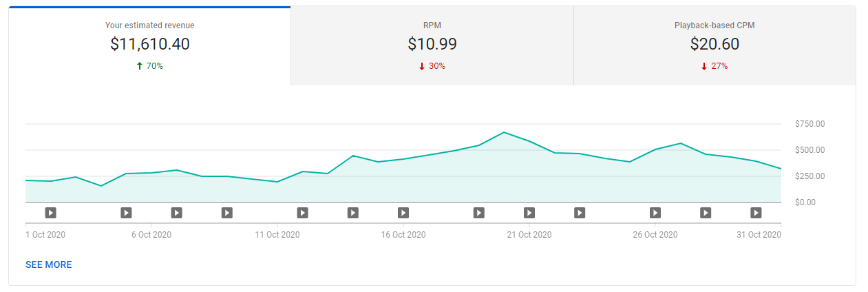868x292 pixels.
Task: Open the third video marker on the timeline
Action: (176, 213)
